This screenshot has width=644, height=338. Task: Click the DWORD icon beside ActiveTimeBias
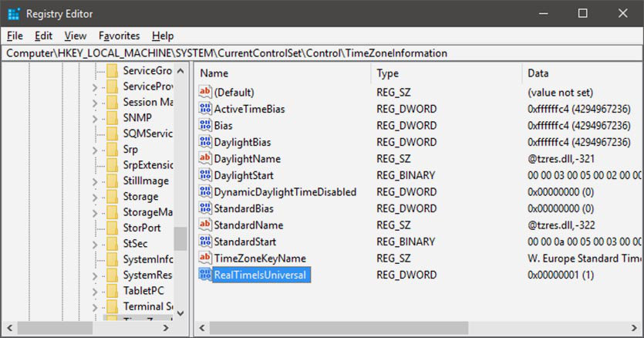click(205, 109)
